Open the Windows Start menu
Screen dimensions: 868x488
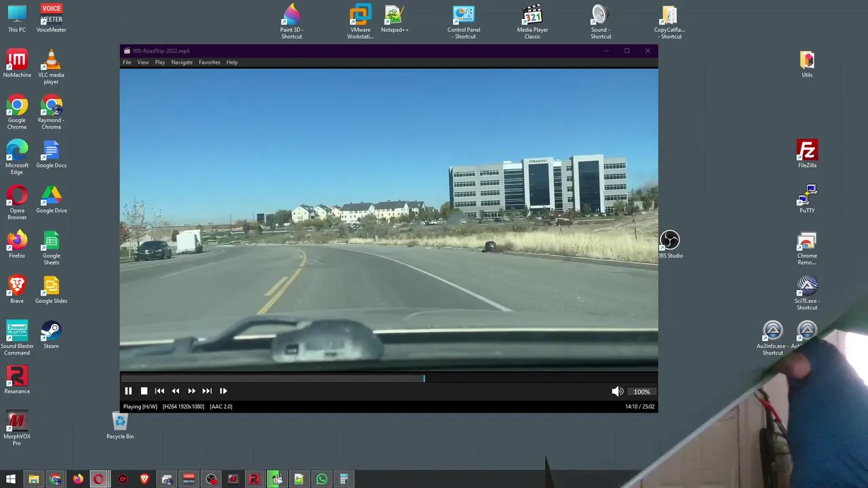pos(11,479)
